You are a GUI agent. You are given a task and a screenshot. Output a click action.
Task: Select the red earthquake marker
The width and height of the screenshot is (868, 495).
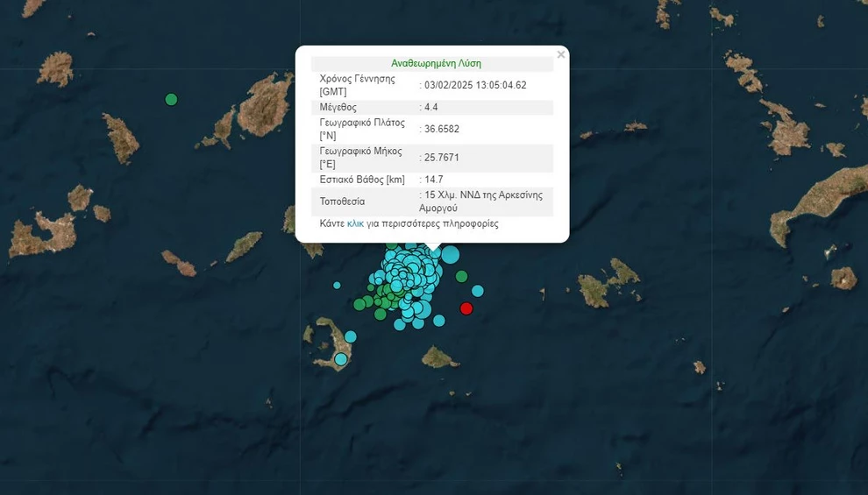coord(466,308)
